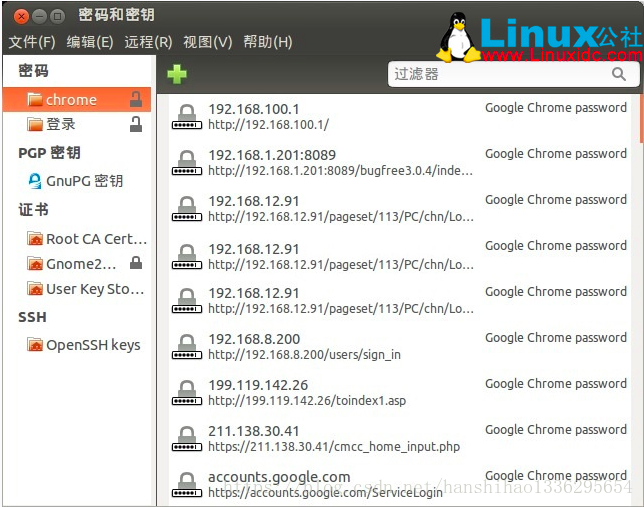
Task: Select the 192.168.8.200 password entry
Action: (399, 347)
